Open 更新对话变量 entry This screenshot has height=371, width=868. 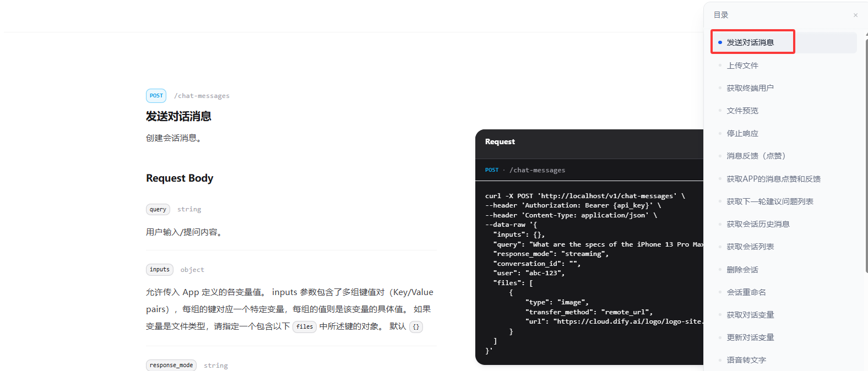pyautogui.click(x=750, y=337)
